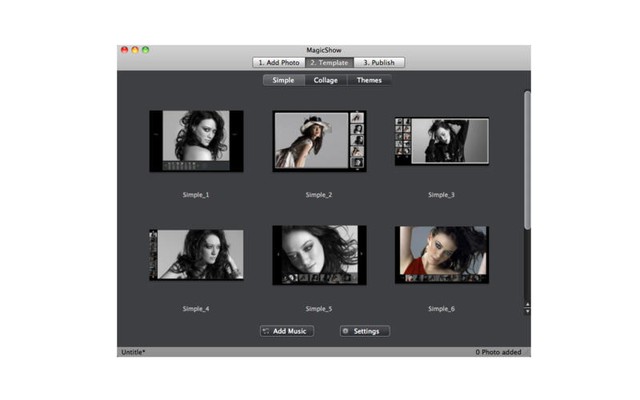Open the Settings button
This screenshot has height=400, width=640.
pyautogui.click(x=364, y=331)
